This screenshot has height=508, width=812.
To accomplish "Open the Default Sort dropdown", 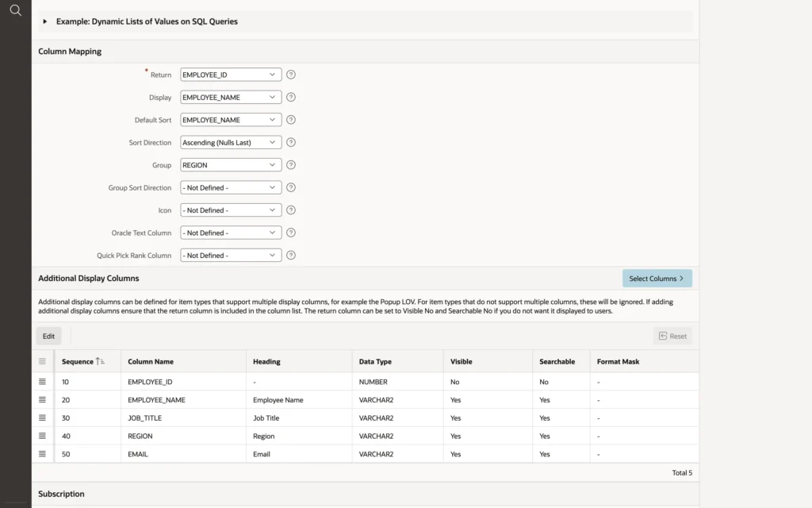I will coord(231,120).
